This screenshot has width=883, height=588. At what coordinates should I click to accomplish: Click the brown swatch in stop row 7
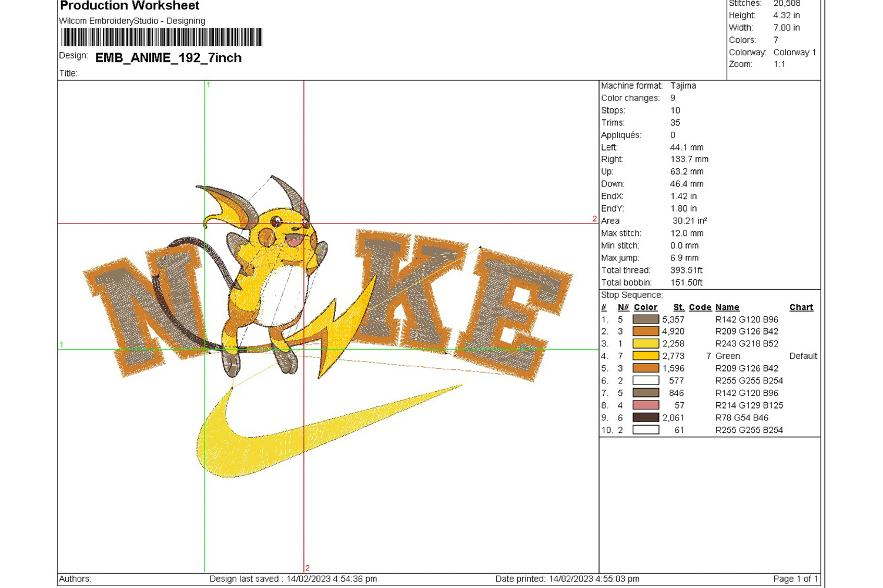pyautogui.click(x=645, y=393)
